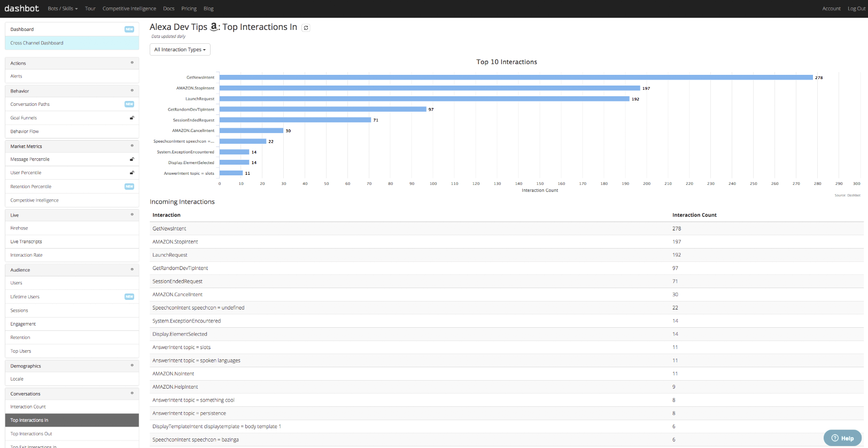868x448 pixels.
Task: Open the Sessions report
Action: click(x=72, y=311)
